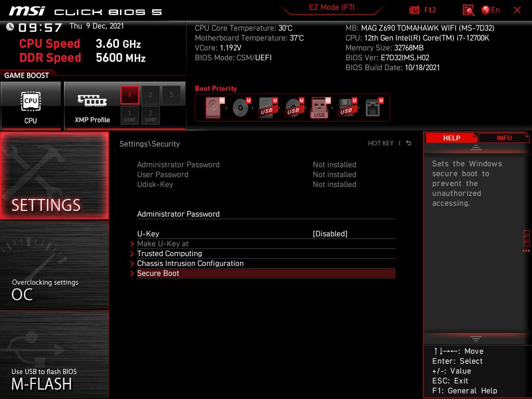
Task: Select the hard disk boot priority icon
Action: tap(215, 108)
